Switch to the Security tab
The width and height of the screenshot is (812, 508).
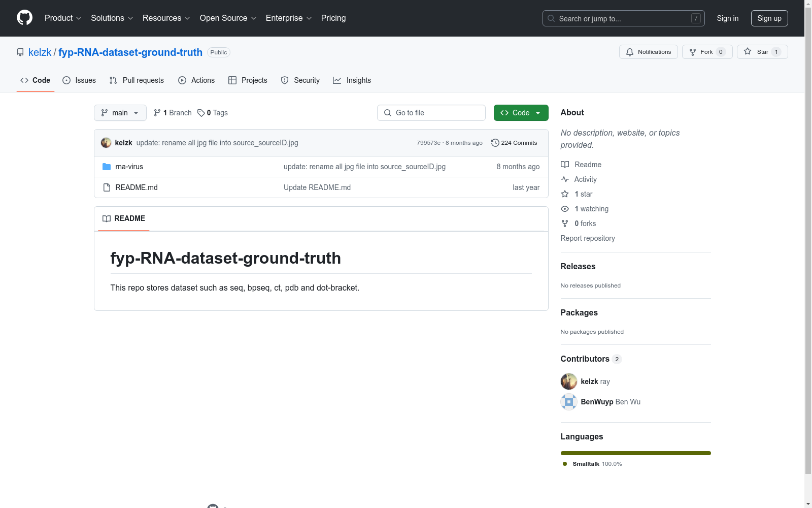[x=300, y=80]
